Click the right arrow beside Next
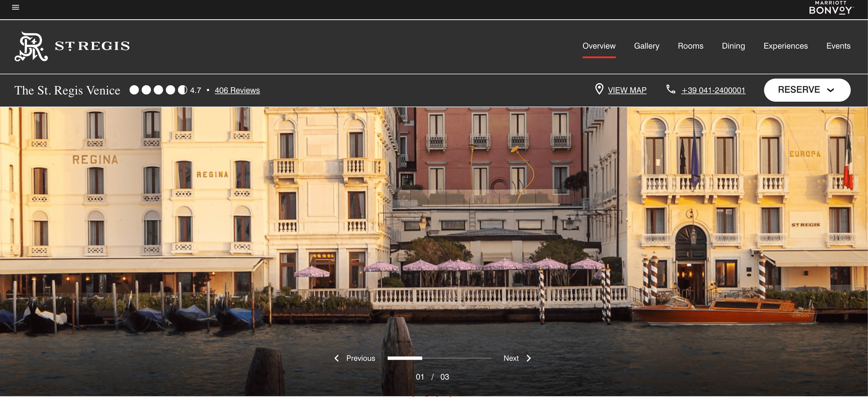 (x=529, y=358)
